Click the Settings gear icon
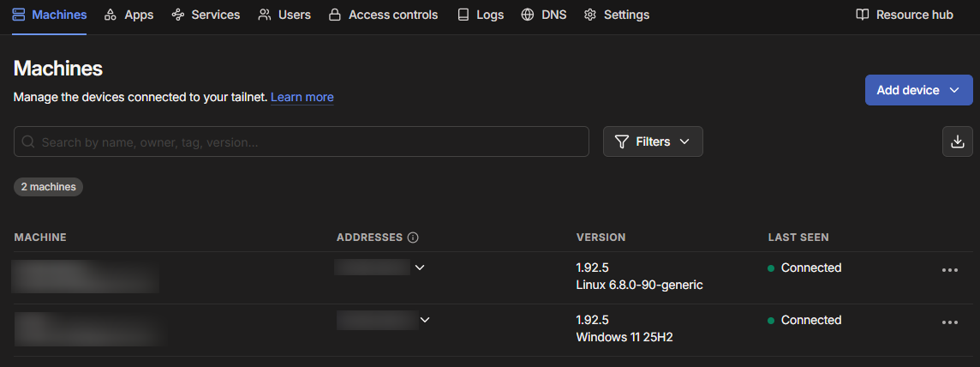Screen dimensions: 980x367 (589, 15)
